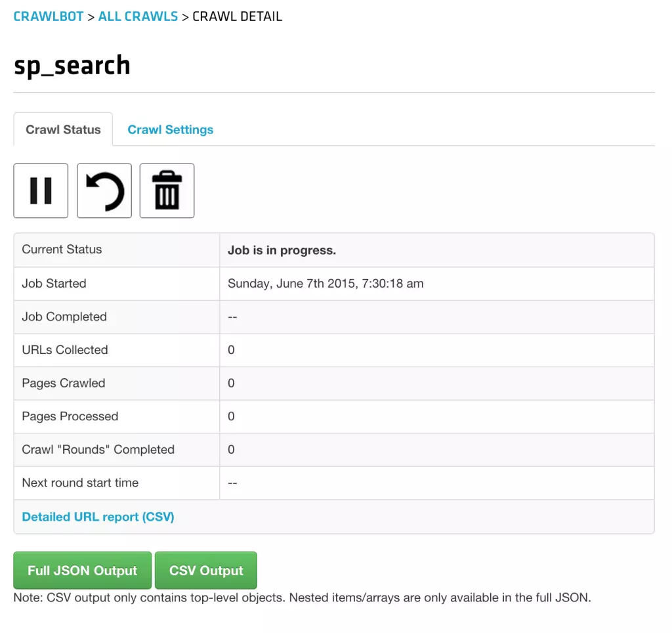672x633 pixels.
Task: Click the Pages Processed row label
Action: click(70, 416)
